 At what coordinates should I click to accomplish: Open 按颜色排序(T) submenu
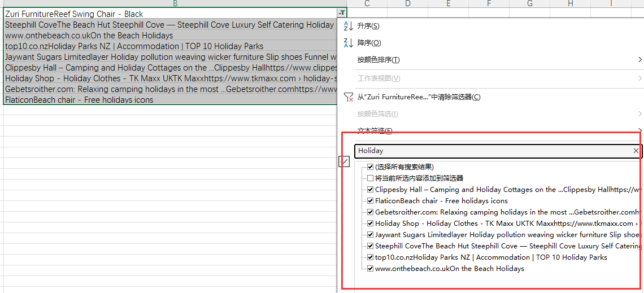(378, 60)
